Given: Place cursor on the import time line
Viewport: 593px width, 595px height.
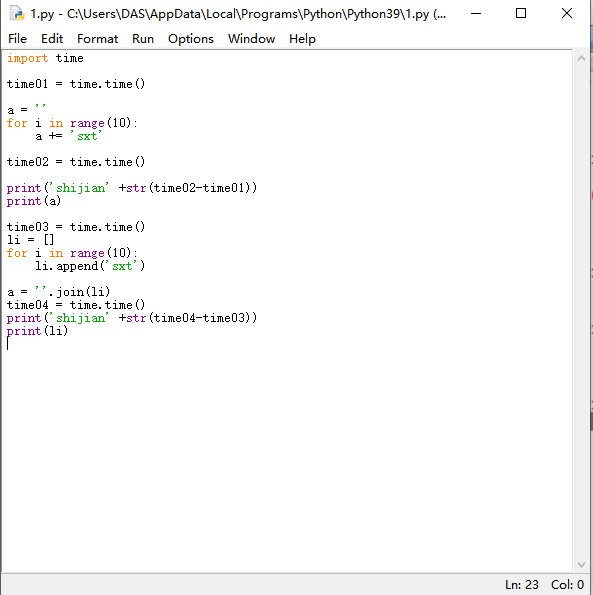Looking at the screenshot, I should click(45, 58).
